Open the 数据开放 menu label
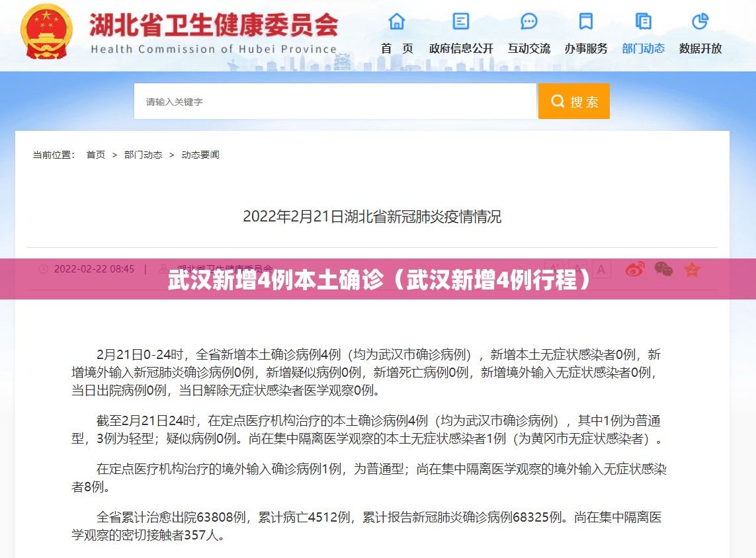Screen dimensions: 756x558 pos(700,49)
